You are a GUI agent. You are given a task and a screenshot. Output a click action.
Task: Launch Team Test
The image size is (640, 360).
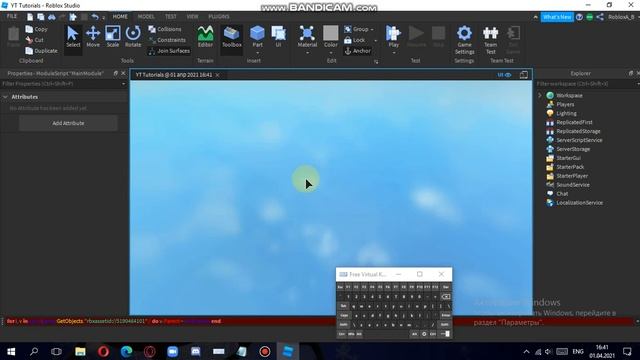pyautogui.click(x=491, y=40)
